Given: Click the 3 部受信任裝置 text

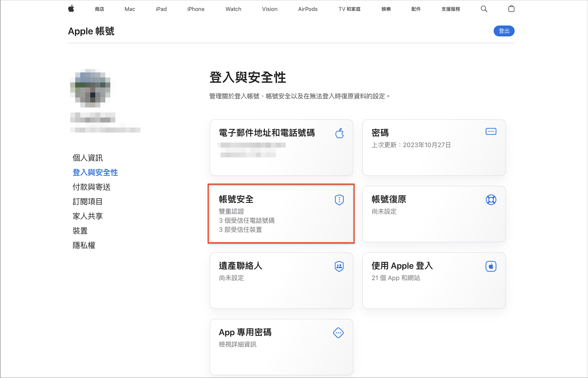Looking at the screenshot, I should coord(240,230).
